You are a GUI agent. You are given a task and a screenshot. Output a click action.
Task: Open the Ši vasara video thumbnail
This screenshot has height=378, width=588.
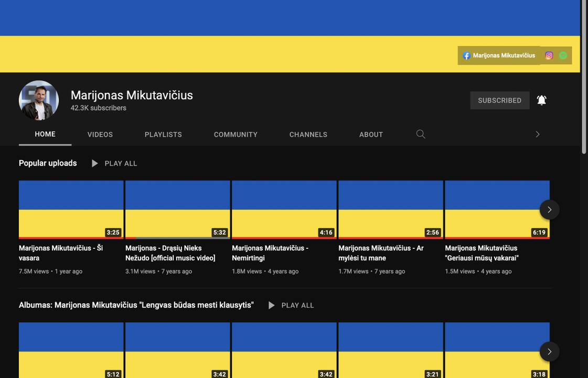click(x=71, y=209)
